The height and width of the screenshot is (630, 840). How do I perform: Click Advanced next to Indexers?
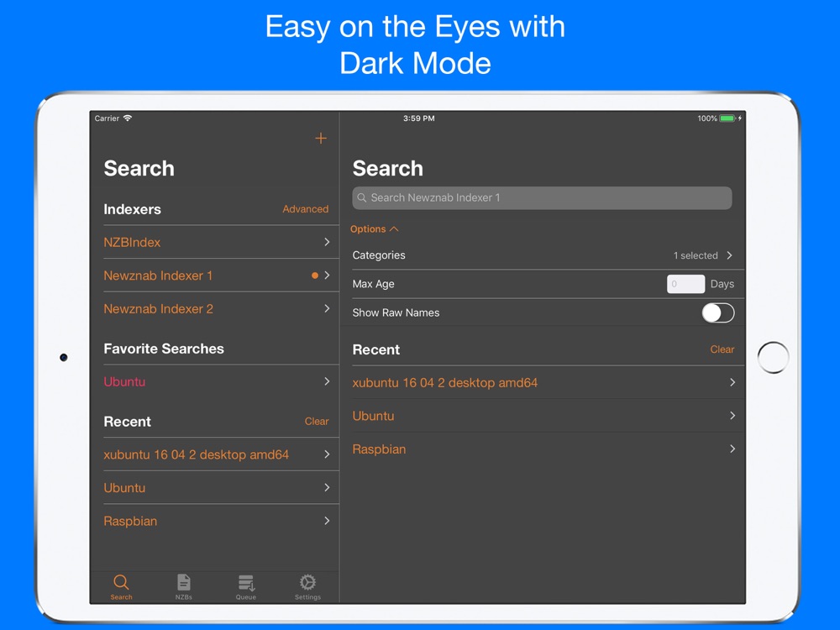[305, 209]
